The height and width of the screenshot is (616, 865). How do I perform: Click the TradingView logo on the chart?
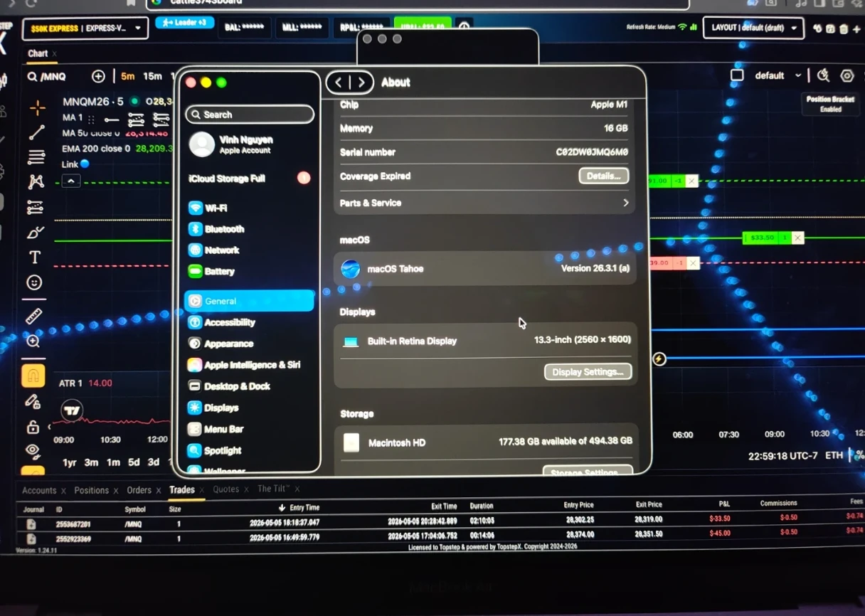pos(72,411)
